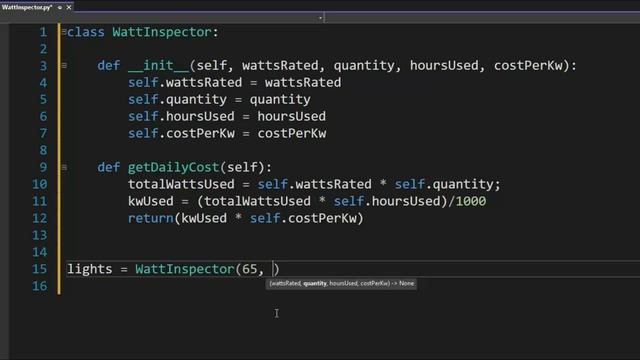Open the navigation bar dropdown arrow
The image size is (640, 360).
click(320, 18)
